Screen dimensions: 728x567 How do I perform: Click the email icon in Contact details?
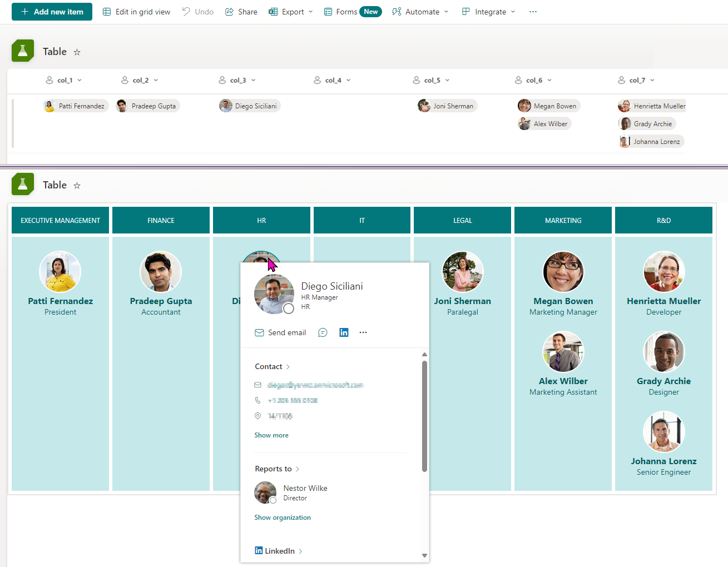click(x=257, y=385)
